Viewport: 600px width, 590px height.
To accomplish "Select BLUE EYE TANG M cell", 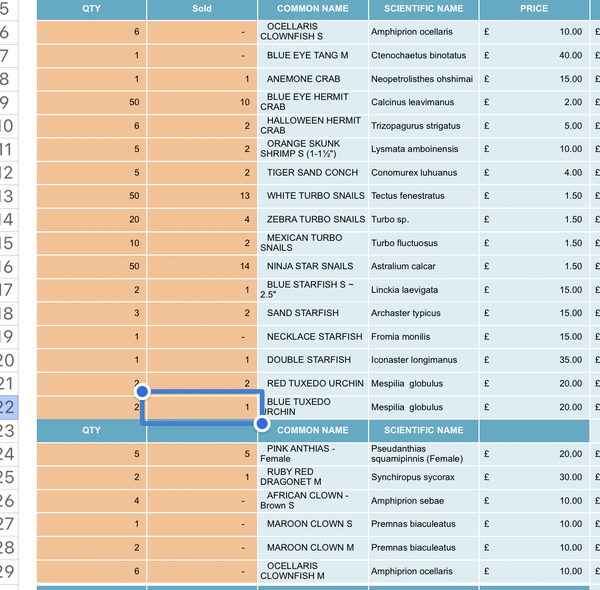I will pos(313,55).
